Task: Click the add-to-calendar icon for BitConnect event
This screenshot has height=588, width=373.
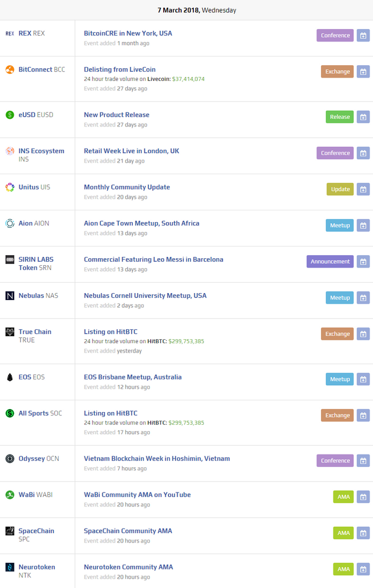Action: point(363,72)
